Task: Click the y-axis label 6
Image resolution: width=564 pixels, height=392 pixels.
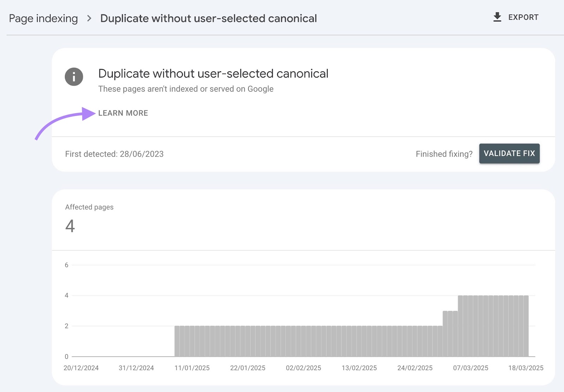Action: [x=67, y=265]
